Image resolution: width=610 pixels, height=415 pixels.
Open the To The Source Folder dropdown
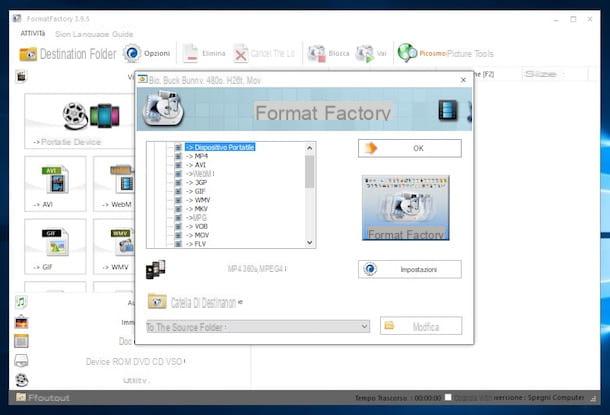tap(258, 327)
